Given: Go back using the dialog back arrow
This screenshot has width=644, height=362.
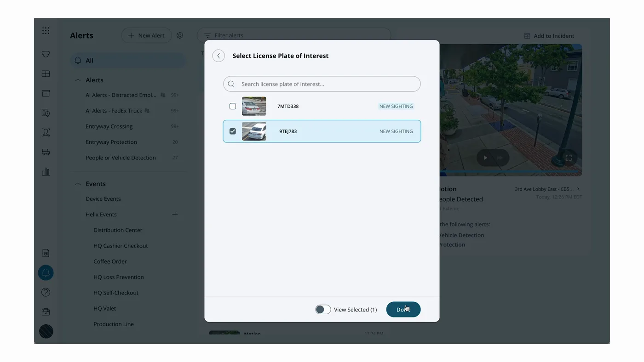Looking at the screenshot, I should (218, 56).
